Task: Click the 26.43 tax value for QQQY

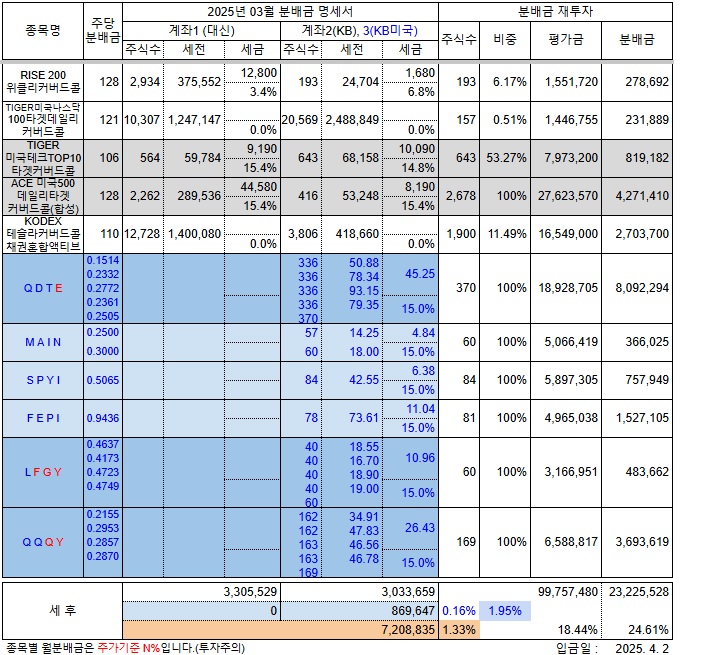Action: (x=420, y=528)
